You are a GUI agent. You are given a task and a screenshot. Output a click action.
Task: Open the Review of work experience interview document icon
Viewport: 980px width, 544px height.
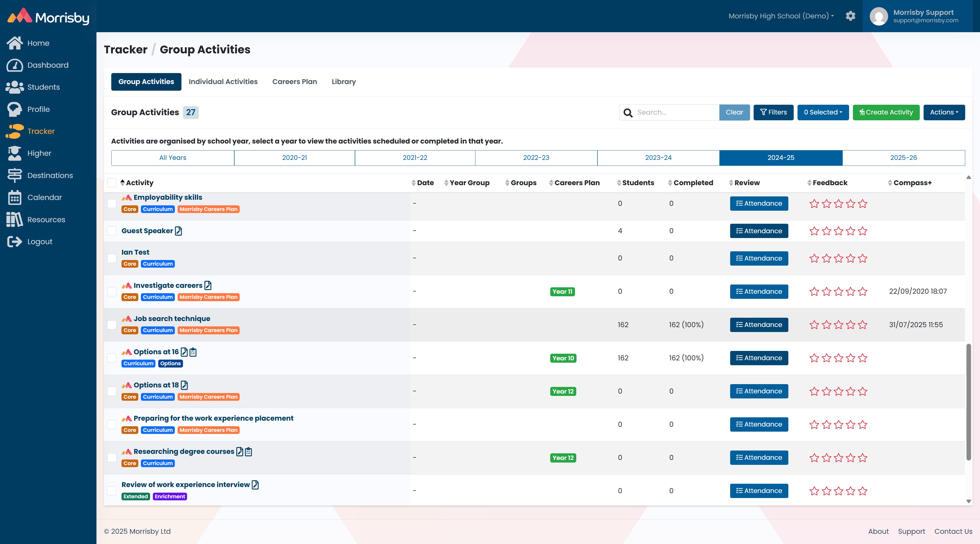coord(255,484)
